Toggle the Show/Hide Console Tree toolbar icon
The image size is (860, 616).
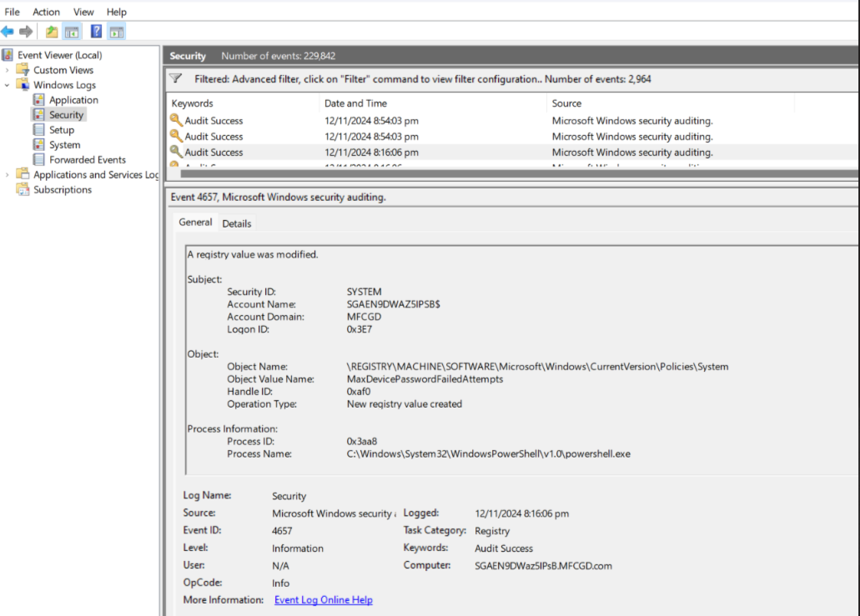click(x=73, y=32)
